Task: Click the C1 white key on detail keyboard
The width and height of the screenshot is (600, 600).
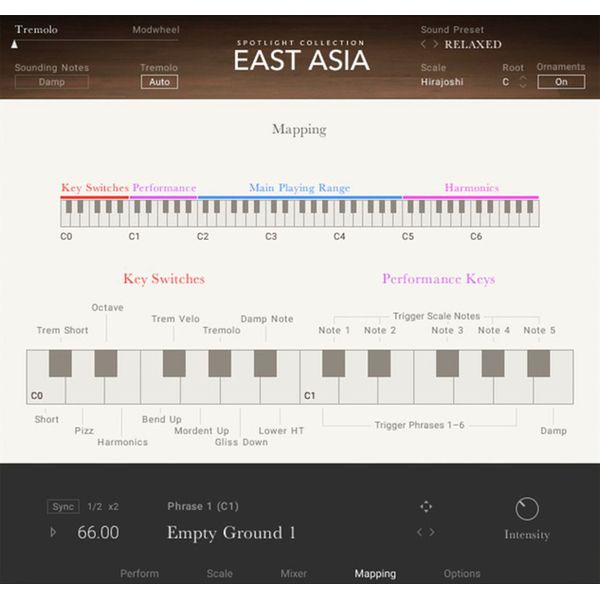Action: [x=319, y=391]
